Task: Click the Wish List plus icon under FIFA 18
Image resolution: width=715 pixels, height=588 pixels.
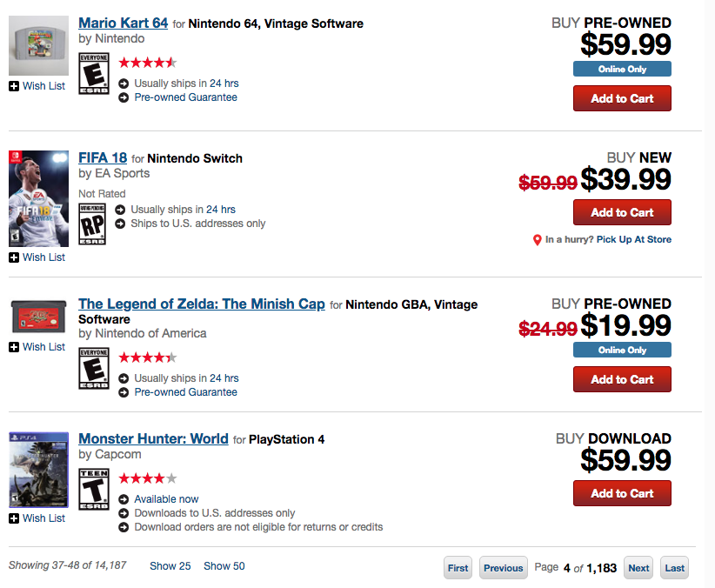Action: [14, 257]
